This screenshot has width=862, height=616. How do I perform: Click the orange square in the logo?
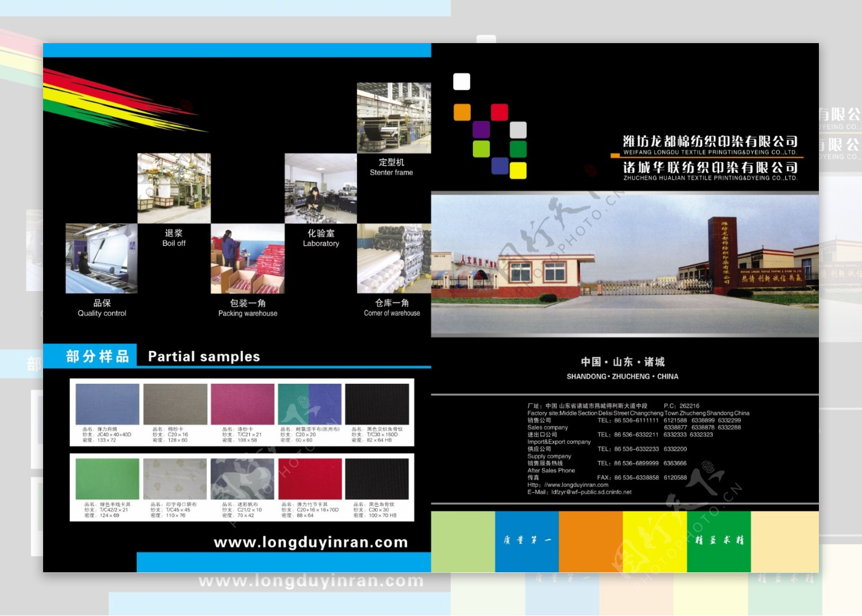pyautogui.click(x=462, y=112)
